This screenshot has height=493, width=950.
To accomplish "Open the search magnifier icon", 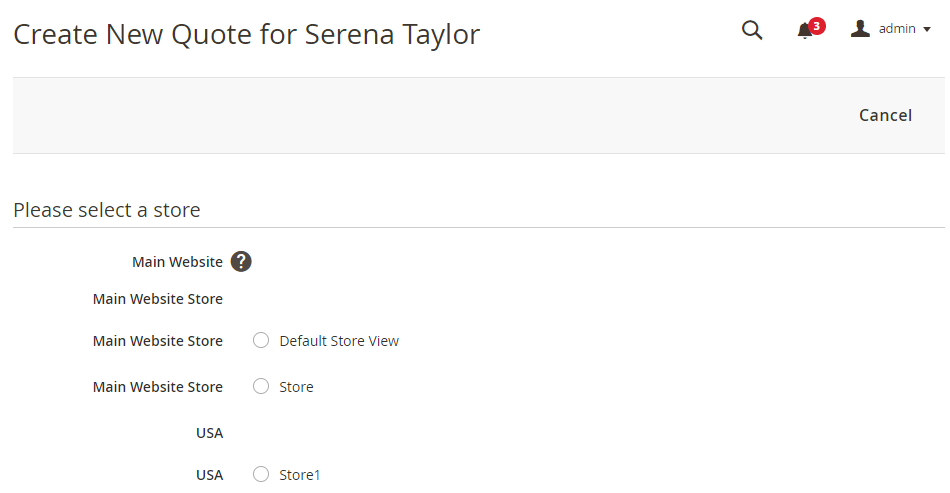I will [x=752, y=30].
